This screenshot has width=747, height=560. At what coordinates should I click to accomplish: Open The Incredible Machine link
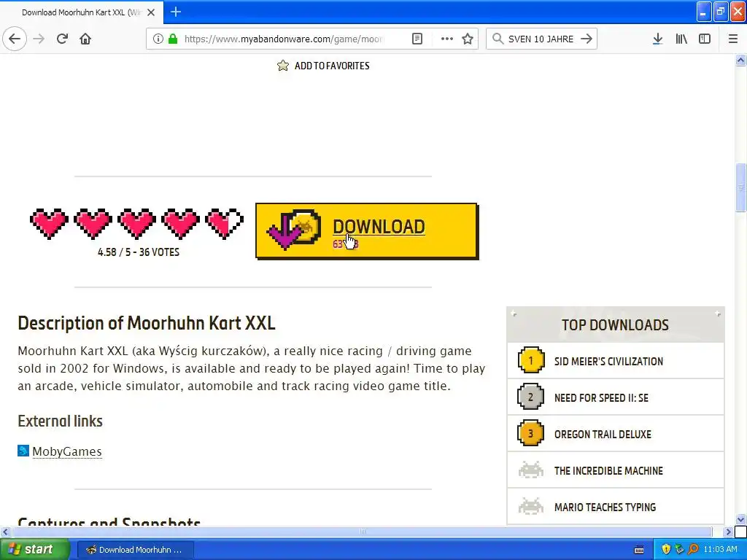click(608, 471)
